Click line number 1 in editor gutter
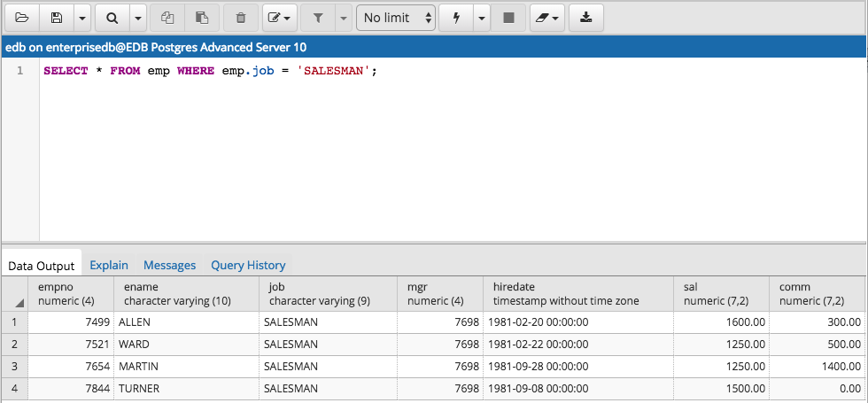 tap(19, 71)
